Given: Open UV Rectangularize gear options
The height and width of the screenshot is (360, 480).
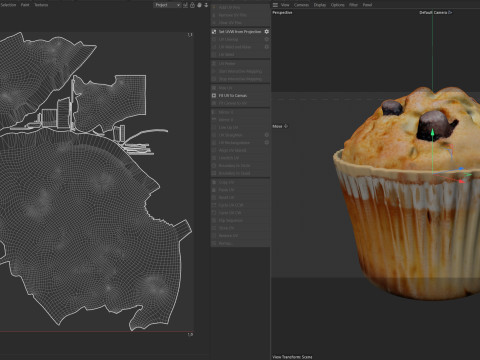Looking at the screenshot, I should click(266, 142).
